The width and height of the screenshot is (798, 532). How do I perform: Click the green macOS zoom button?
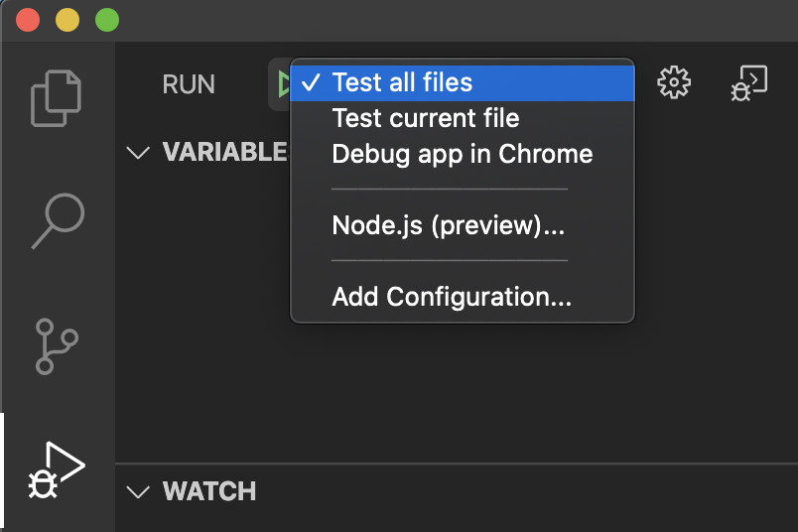point(106,20)
